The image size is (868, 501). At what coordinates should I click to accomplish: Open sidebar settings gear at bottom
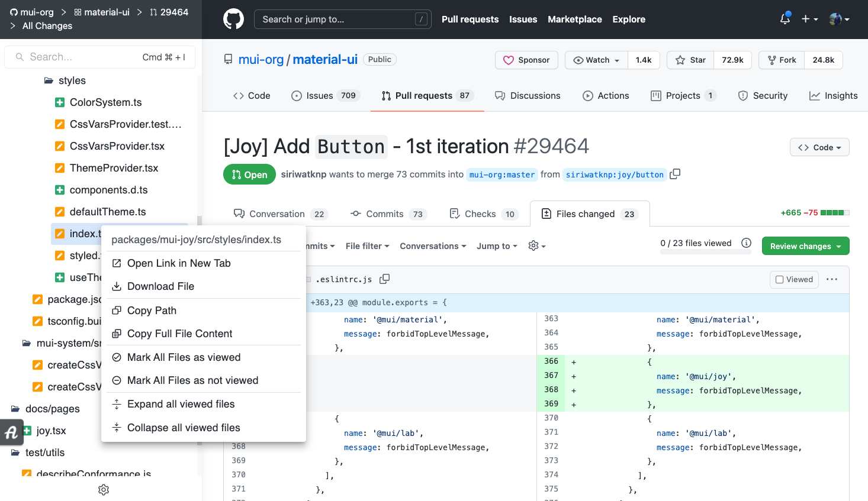click(x=104, y=490)
